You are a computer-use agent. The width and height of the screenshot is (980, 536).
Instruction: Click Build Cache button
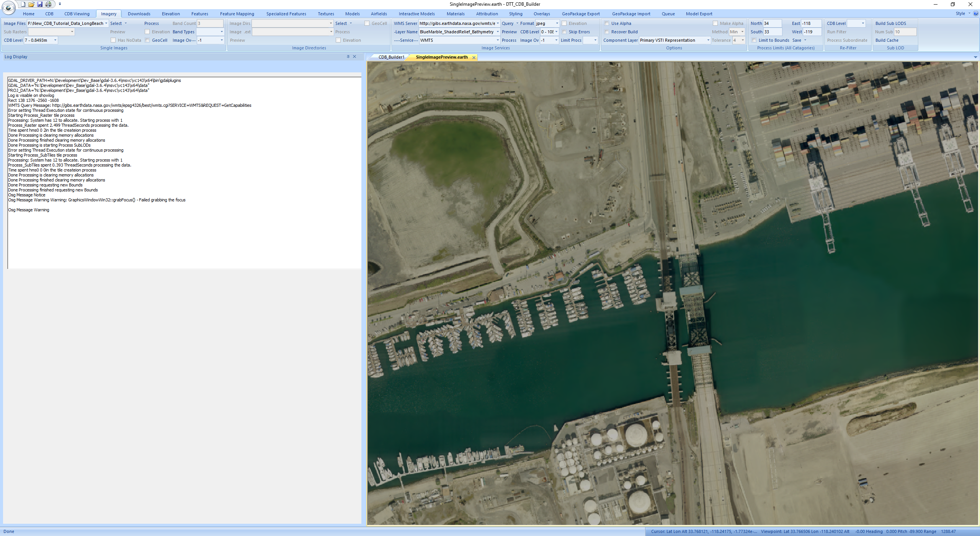click(887, 40)
